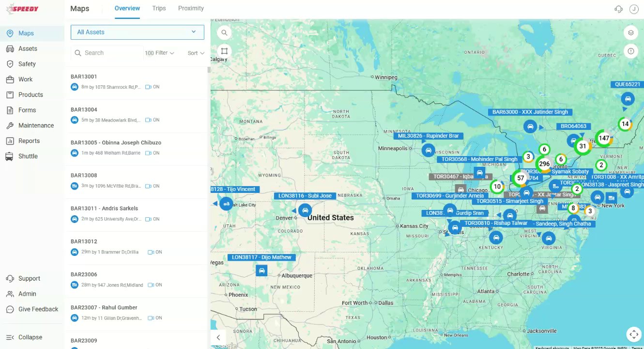Click the camera ON icon for BAR13012

click(151, 252)
